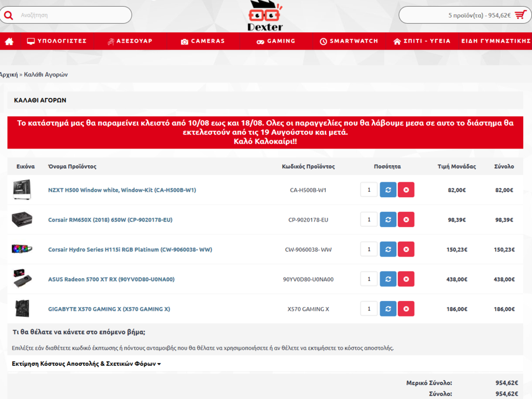Open ΑΞΕΣΟΥΑΡ menu
Screen dimensions: 532x399
130,41
